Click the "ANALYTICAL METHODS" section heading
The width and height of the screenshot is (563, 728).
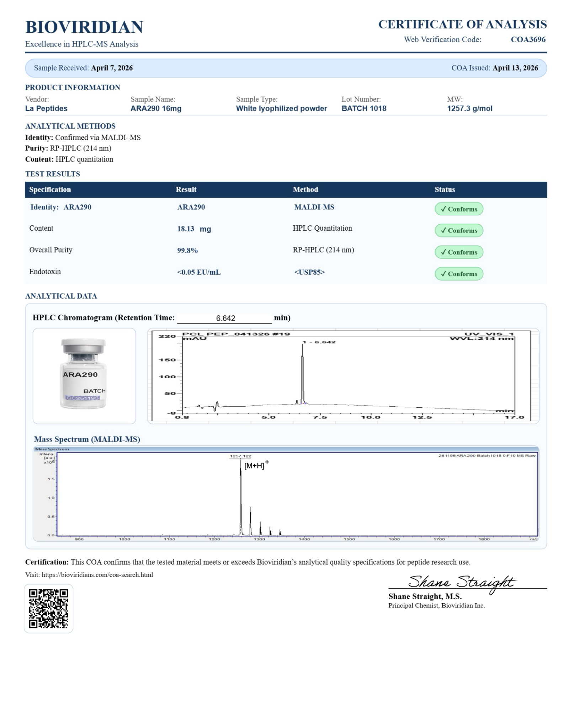tap(70, 126)
